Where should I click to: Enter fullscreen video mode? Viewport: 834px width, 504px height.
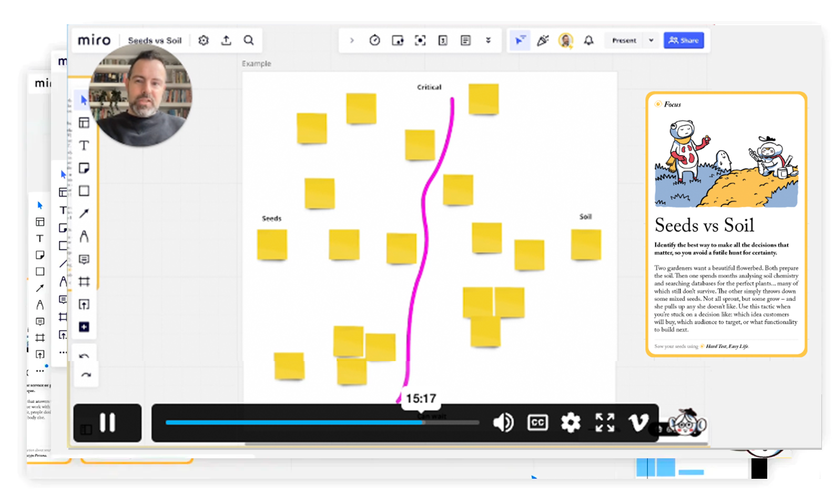(x=605, y=423)
